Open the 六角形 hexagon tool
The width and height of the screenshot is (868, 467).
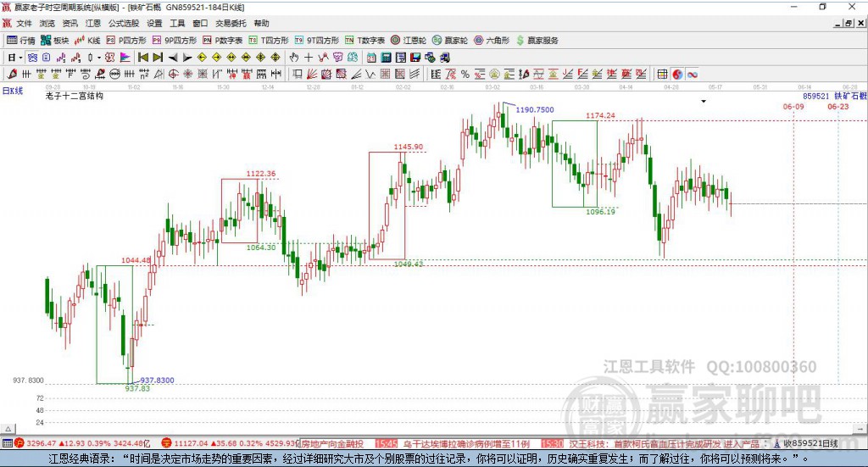coord(492,40)
